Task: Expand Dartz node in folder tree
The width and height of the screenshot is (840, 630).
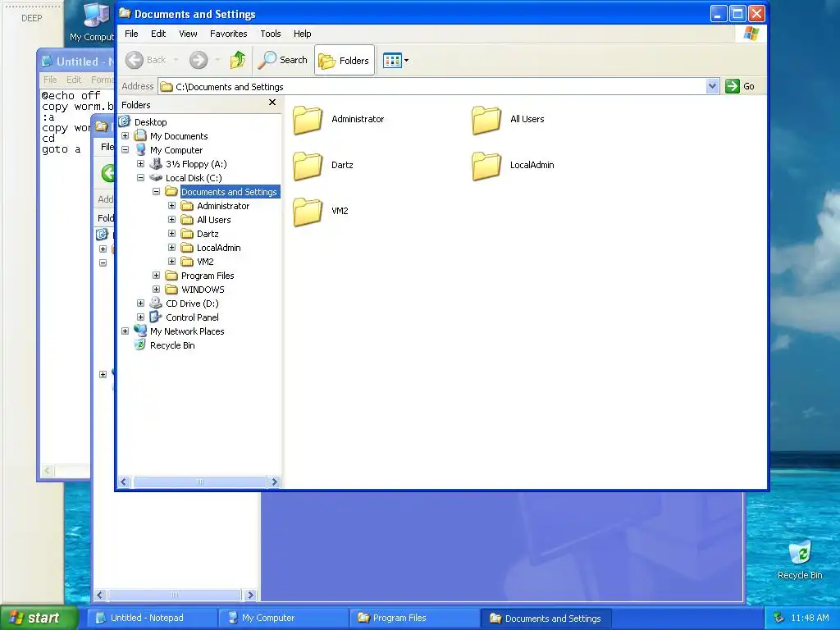Action: (171, 234)
